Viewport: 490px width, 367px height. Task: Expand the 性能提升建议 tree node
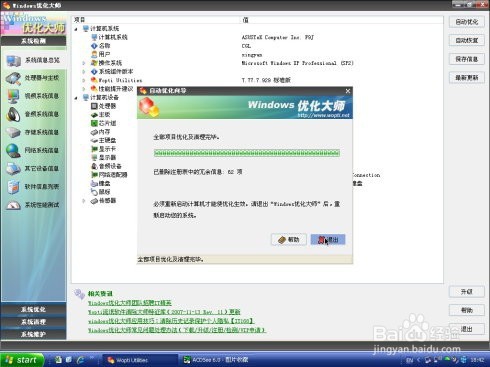pos(84,89)
